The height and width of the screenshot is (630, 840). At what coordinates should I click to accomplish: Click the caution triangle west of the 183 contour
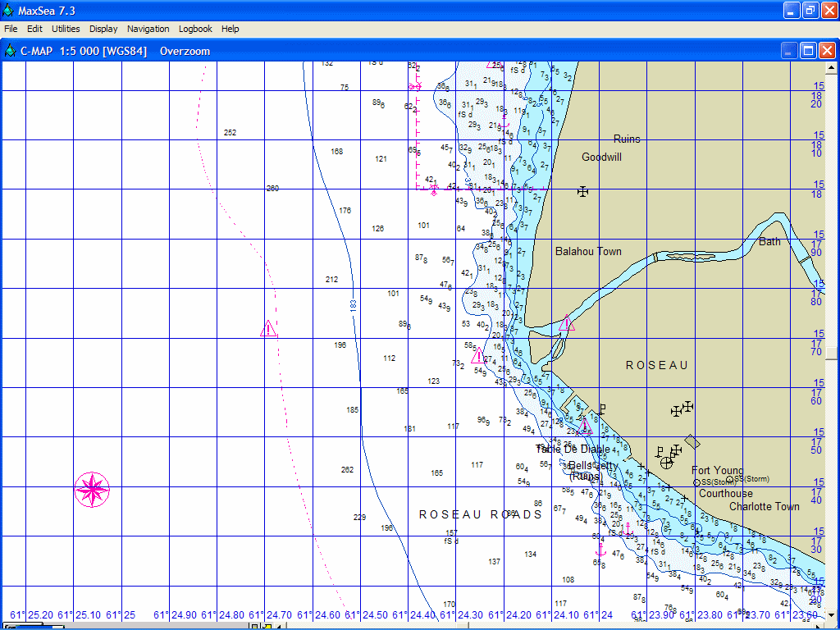tap(268, 329)
